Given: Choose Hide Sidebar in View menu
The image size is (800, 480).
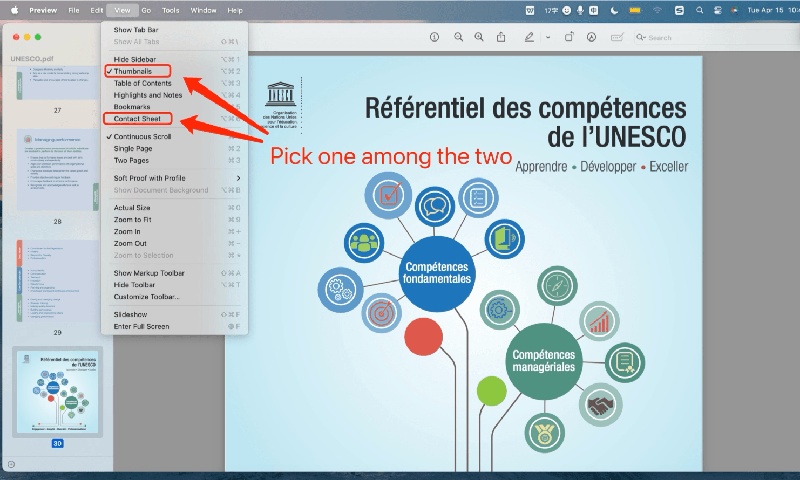Looking at the screenshot, I should (x=174, y=59).
